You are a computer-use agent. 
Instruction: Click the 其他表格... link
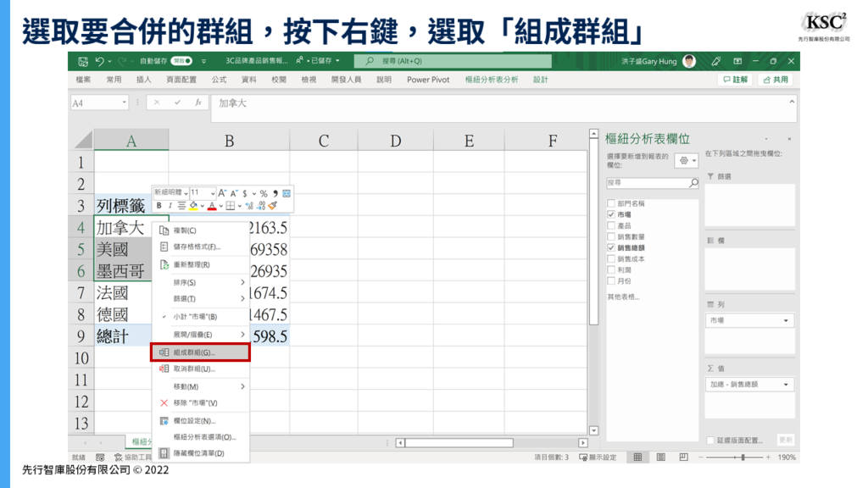[x=623, y=297]
